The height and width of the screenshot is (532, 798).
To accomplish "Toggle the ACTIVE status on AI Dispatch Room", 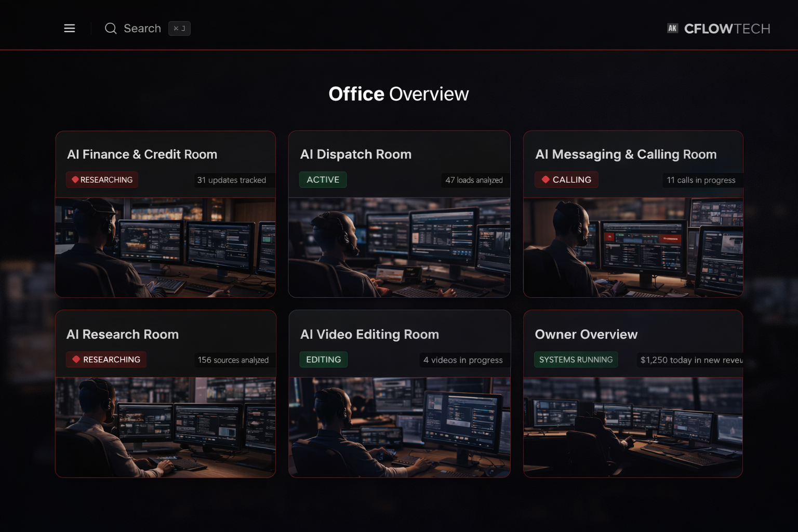I will click(x=323, y=179).
